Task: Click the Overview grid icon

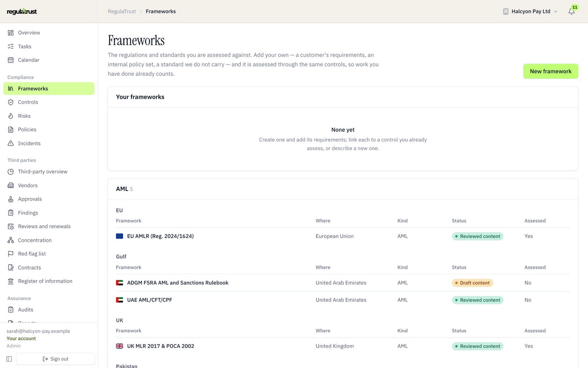Action: [x=11, y=33]
